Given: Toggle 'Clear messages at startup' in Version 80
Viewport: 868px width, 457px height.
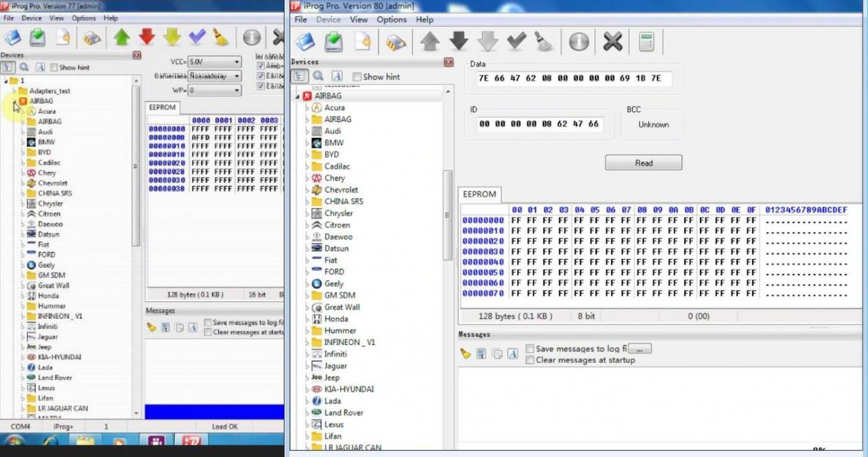Looking at the screenshot, I should click(x=530, y=360).
